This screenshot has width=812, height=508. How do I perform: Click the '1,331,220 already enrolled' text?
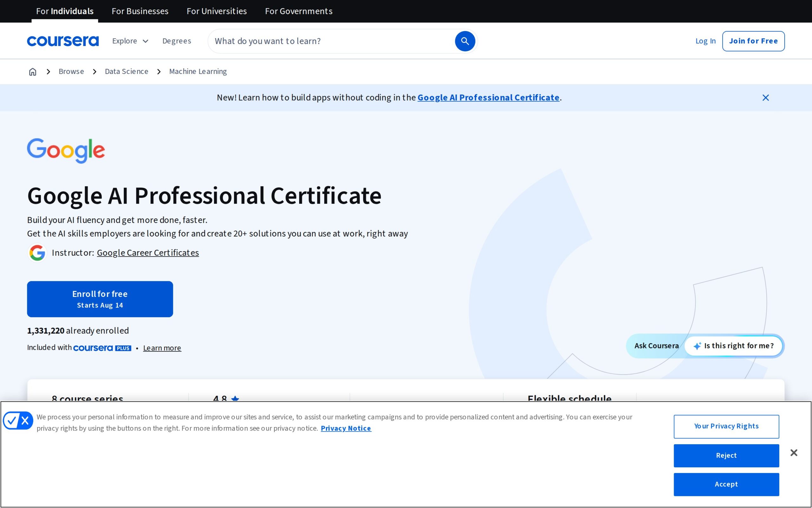(78, 331)
